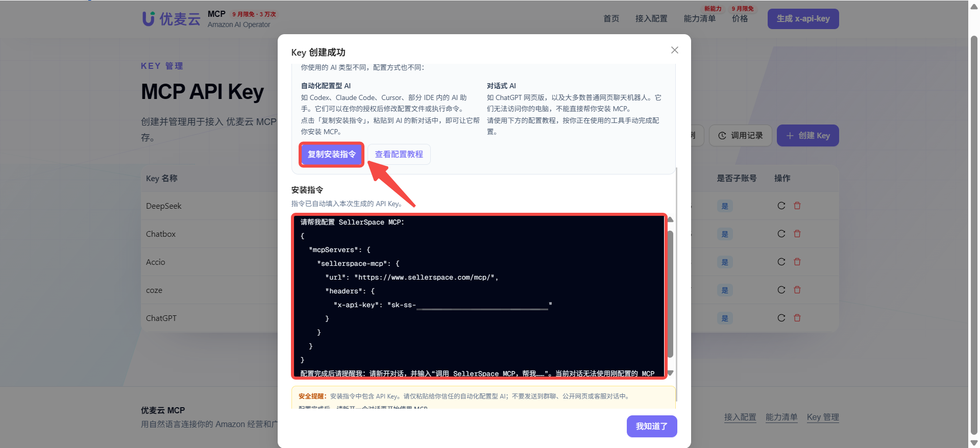The width and height of the screenshot is (980, 448).
Task: Click the 安全提醒 warning text
Action: tap(463, 396)
